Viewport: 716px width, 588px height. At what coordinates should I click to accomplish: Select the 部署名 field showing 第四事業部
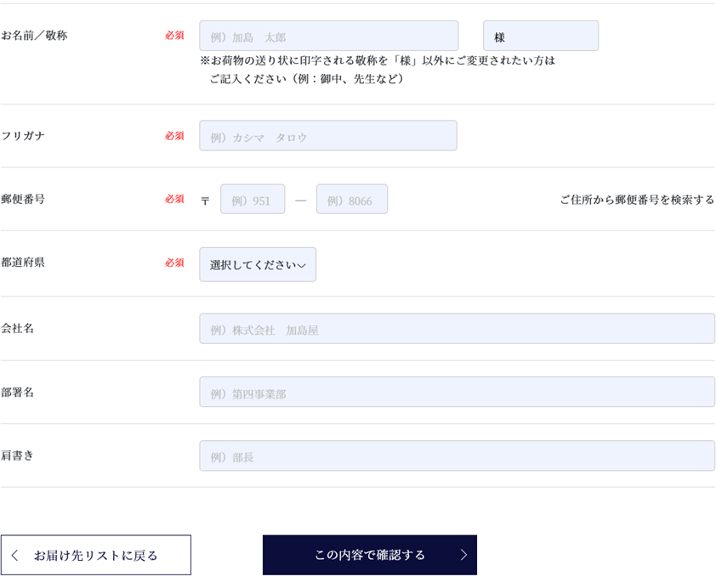457,392
